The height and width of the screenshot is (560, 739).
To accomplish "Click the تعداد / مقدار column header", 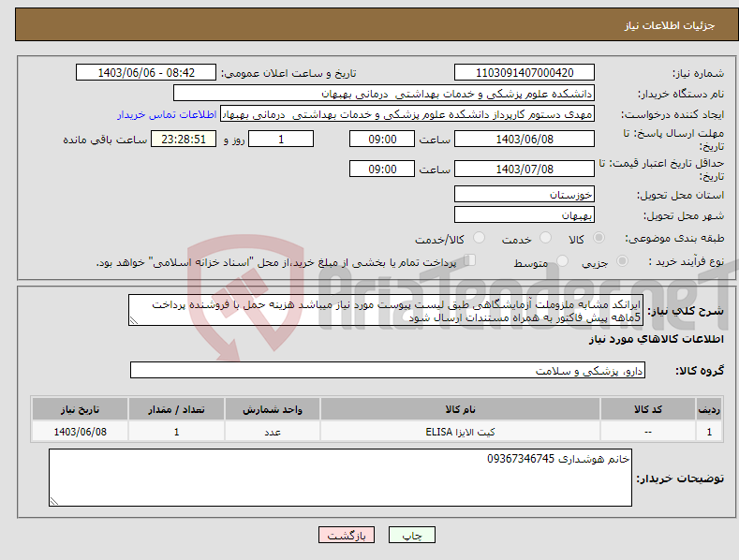I will [176, 409].
